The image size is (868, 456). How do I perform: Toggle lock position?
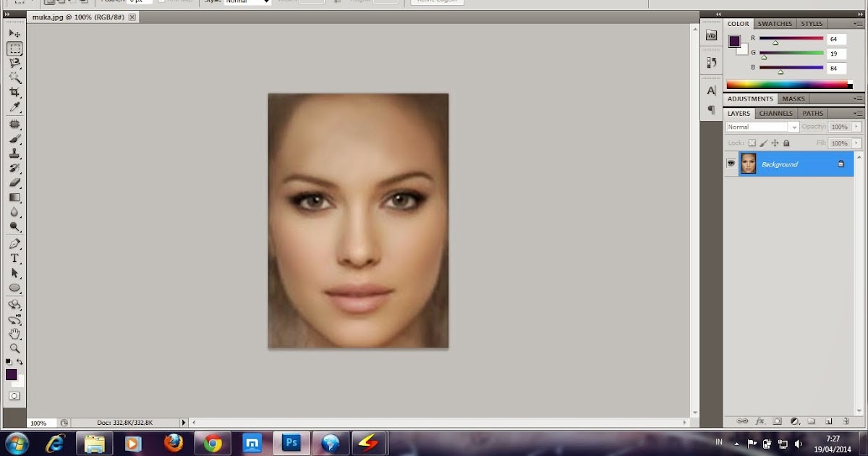coord(775,143)
